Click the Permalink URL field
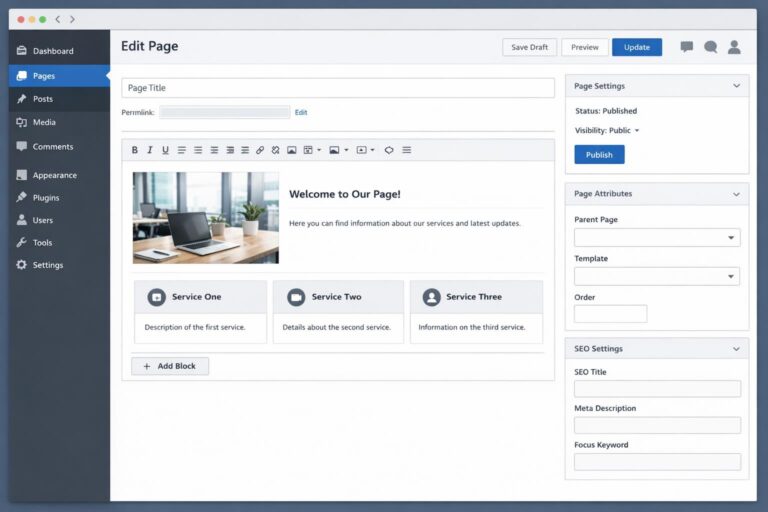The image size is (768, 512). pos(225,112)
